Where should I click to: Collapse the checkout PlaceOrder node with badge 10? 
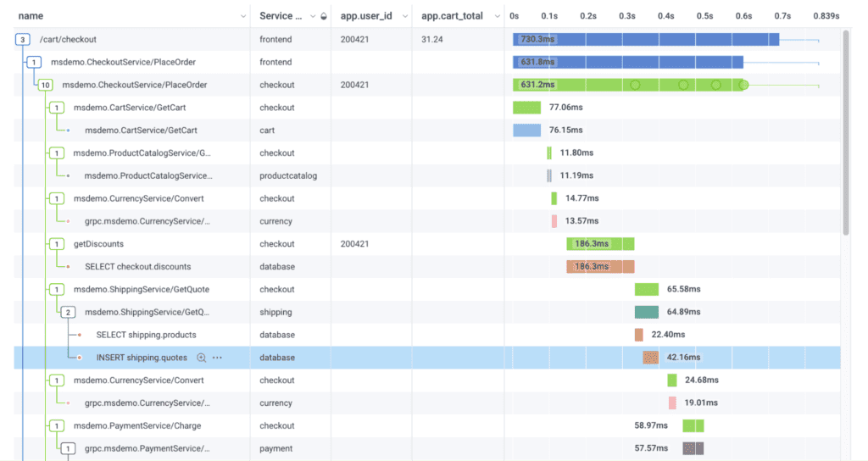[46, 85]
